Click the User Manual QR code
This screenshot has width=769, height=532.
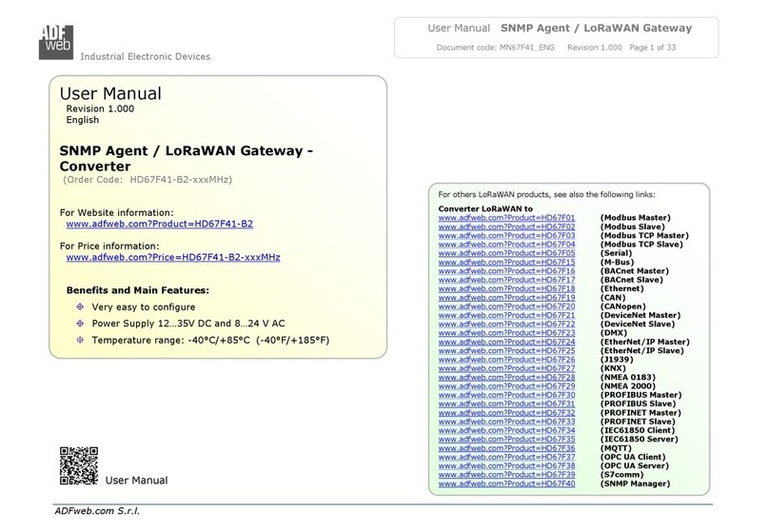point(79,465)
